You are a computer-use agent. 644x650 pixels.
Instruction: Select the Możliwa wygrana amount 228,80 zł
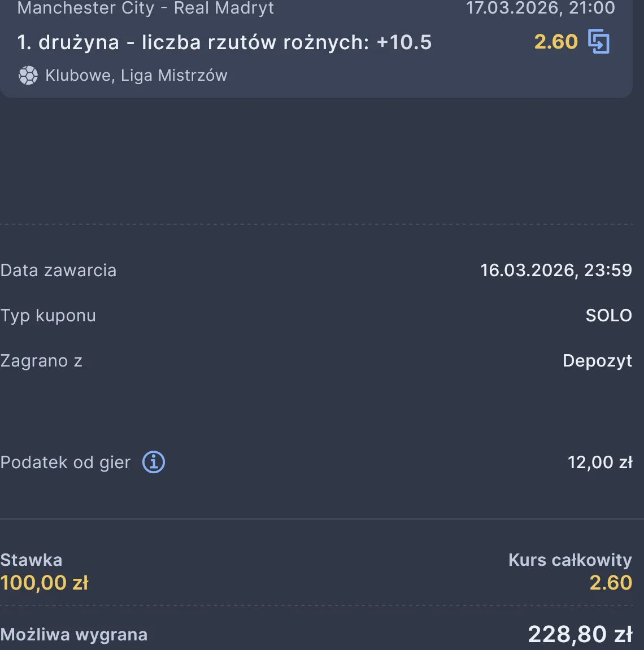(x=580, y=634)
